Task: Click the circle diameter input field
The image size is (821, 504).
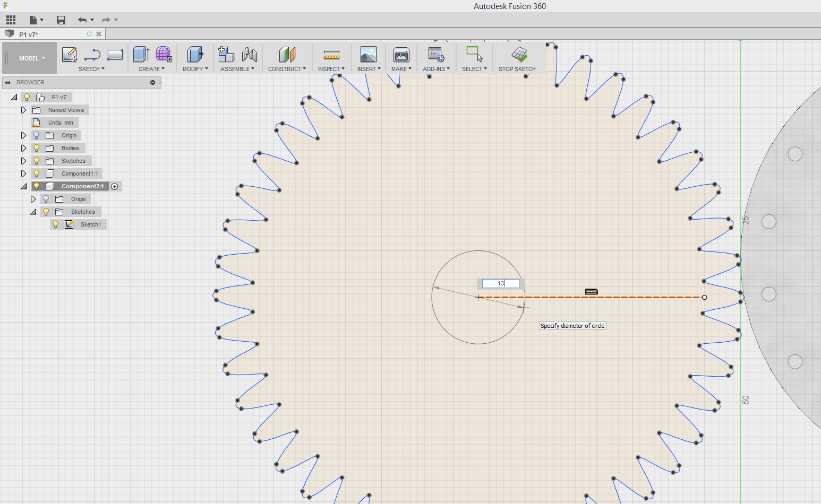Action: click(x=500, y=283)
